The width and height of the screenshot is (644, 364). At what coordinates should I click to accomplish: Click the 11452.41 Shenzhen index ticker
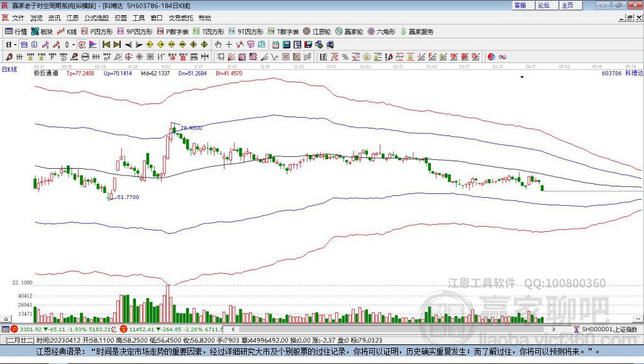pyautogui.click(x=142, y=329)
